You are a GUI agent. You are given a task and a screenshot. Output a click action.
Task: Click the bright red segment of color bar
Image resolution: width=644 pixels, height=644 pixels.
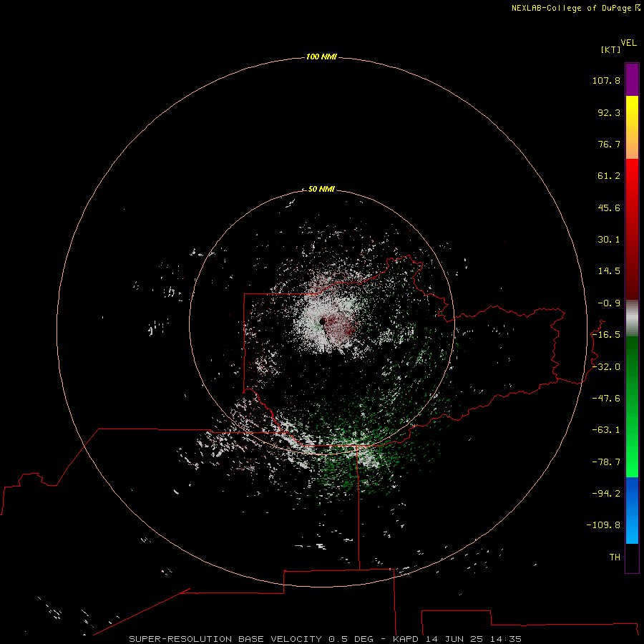point(632,230)
